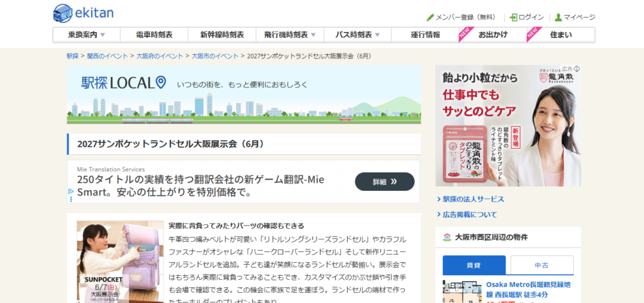Follow the 大阪府のイベント breadcrumb link
This screenshot has width=644, height=303.
(x=161, y=56)
